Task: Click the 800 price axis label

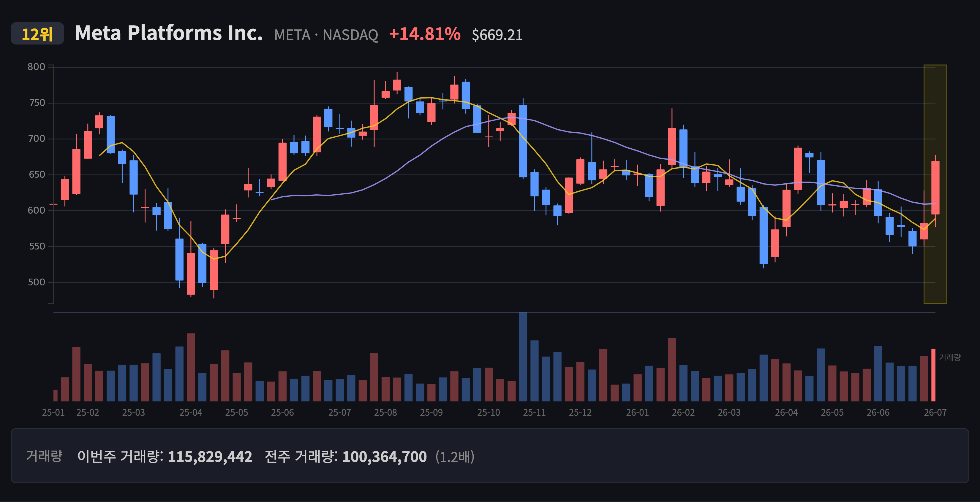Action: 36,67
